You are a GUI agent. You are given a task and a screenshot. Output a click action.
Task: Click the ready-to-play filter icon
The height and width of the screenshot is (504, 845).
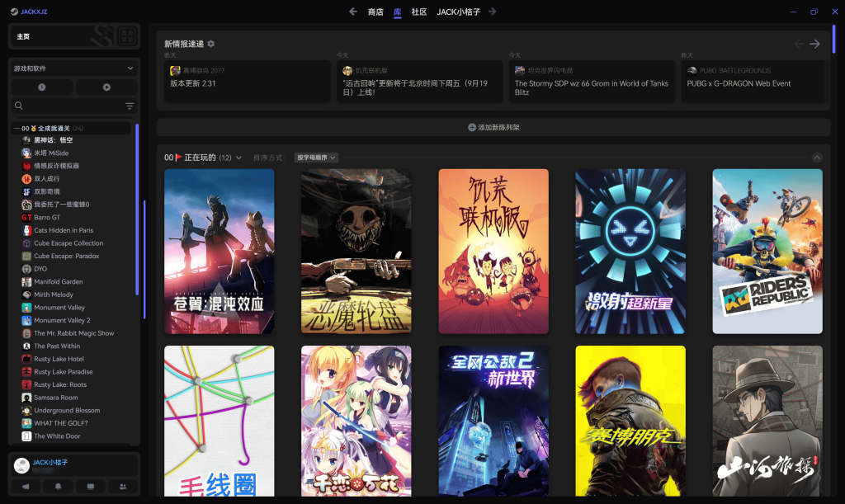(x=106, y=87)
